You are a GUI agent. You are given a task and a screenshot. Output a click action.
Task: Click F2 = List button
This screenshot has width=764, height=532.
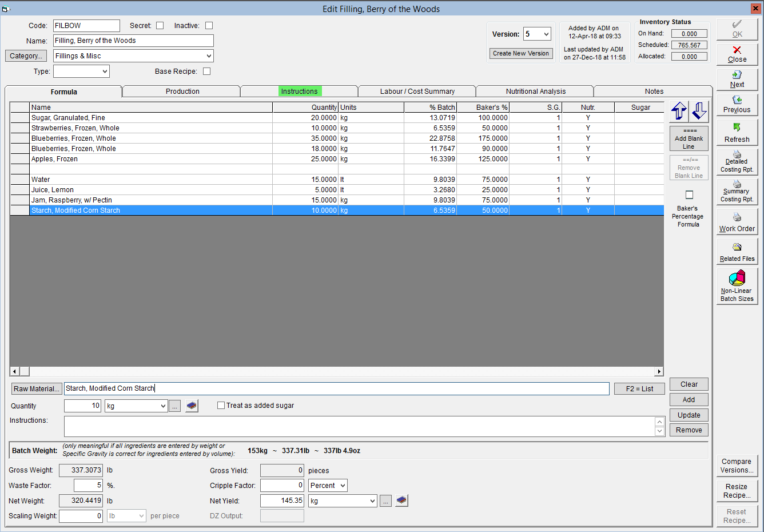point(639,389)
